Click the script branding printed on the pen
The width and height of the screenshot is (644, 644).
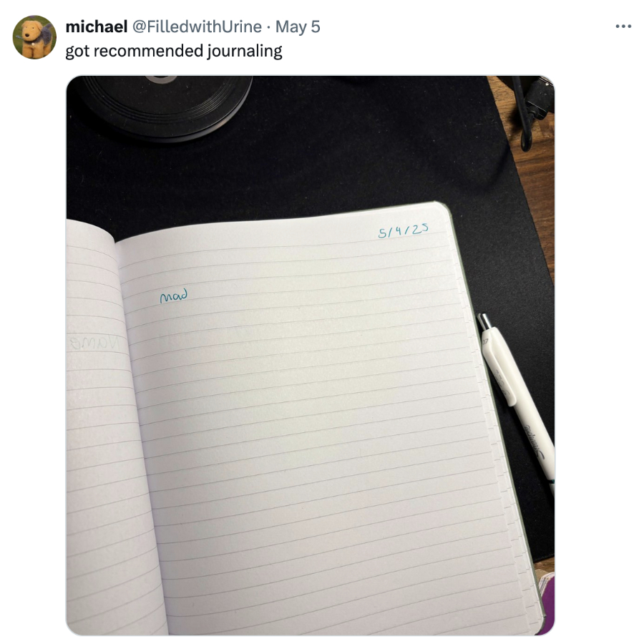534,441
